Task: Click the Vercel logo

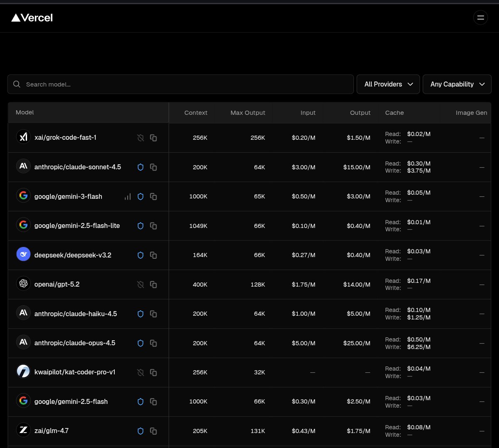Action: tap(32, 17)
